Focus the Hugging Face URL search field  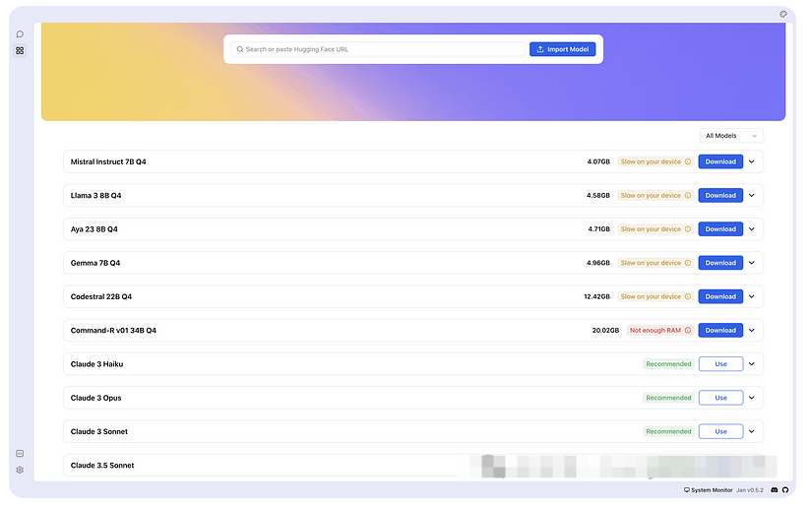pos(378,49)
